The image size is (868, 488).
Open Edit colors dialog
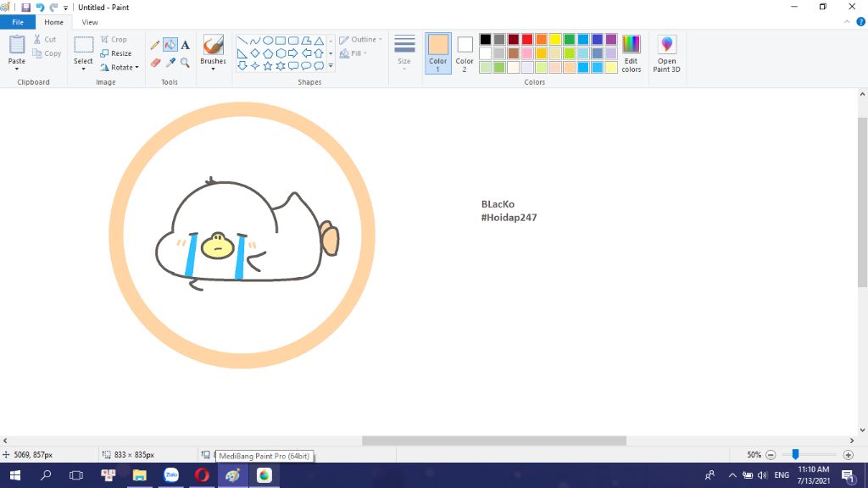pyautogui.click(x=631, y=53)
